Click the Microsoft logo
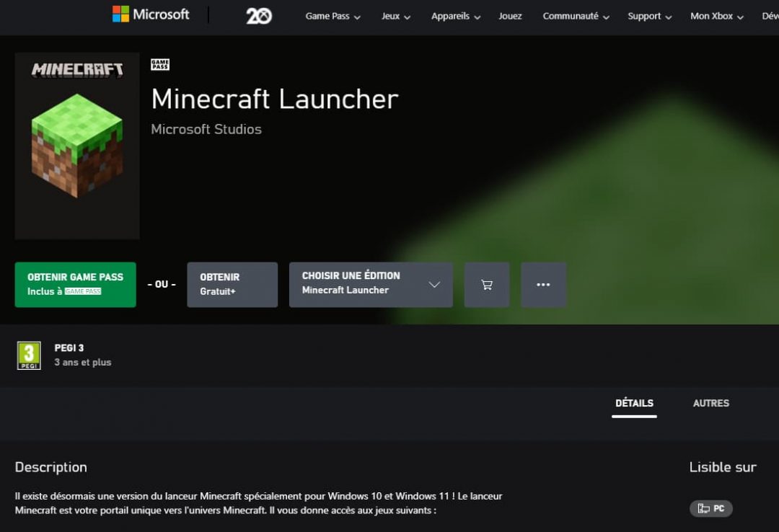 [150, 14]
